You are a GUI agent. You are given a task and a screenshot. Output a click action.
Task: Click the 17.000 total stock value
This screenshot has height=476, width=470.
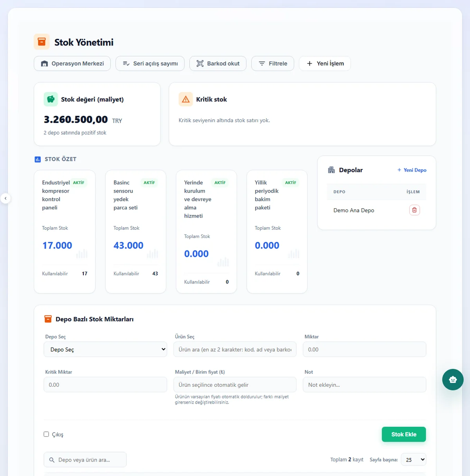point(57,245)
